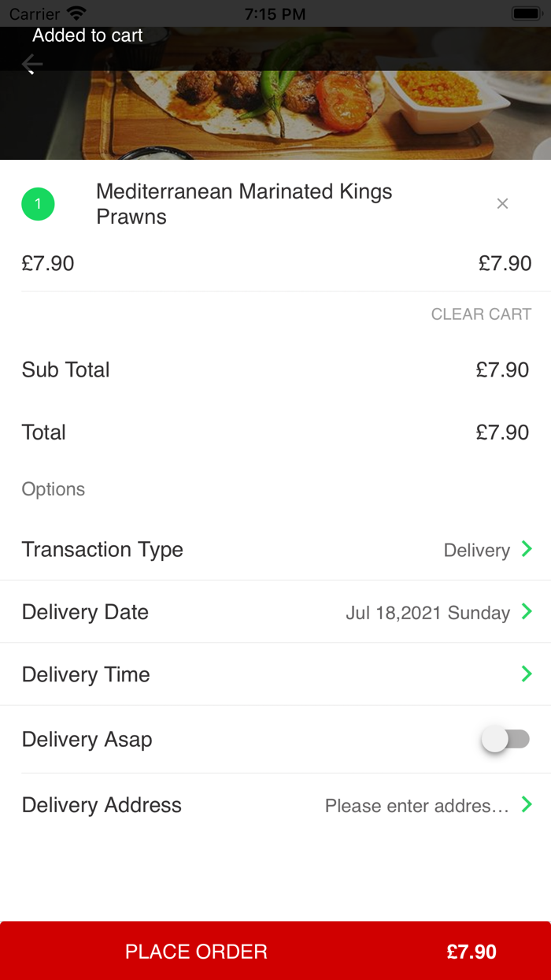Tap the Delivery Time row label
Screen dimensions: 551x980
86,675
